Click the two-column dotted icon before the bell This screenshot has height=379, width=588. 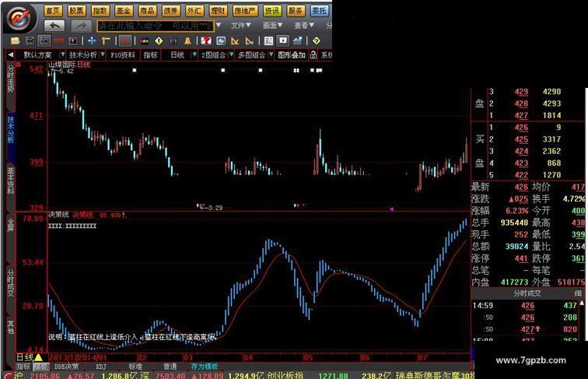pos(173,40)
